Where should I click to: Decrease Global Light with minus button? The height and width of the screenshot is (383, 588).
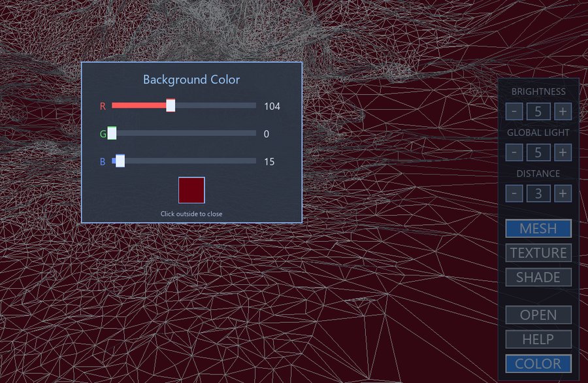click(514, 152)
